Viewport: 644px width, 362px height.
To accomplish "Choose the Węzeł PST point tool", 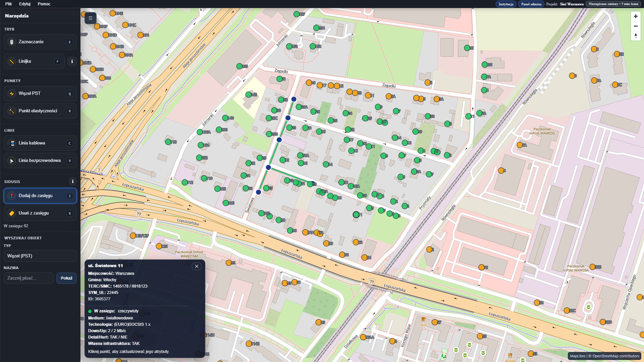I will (x=40, y=94).
